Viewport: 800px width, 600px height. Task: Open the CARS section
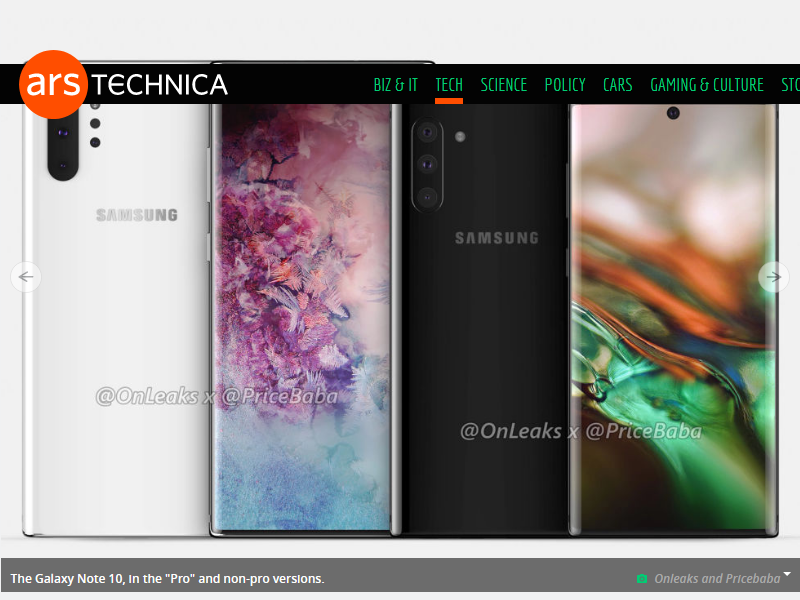[x=617, y=85]
